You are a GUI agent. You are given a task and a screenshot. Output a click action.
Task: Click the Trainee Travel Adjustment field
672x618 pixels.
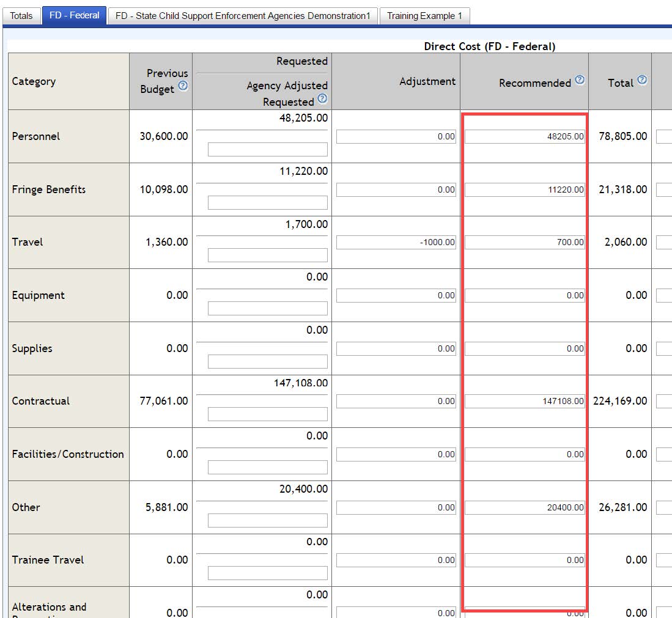(x=396, y=561)
